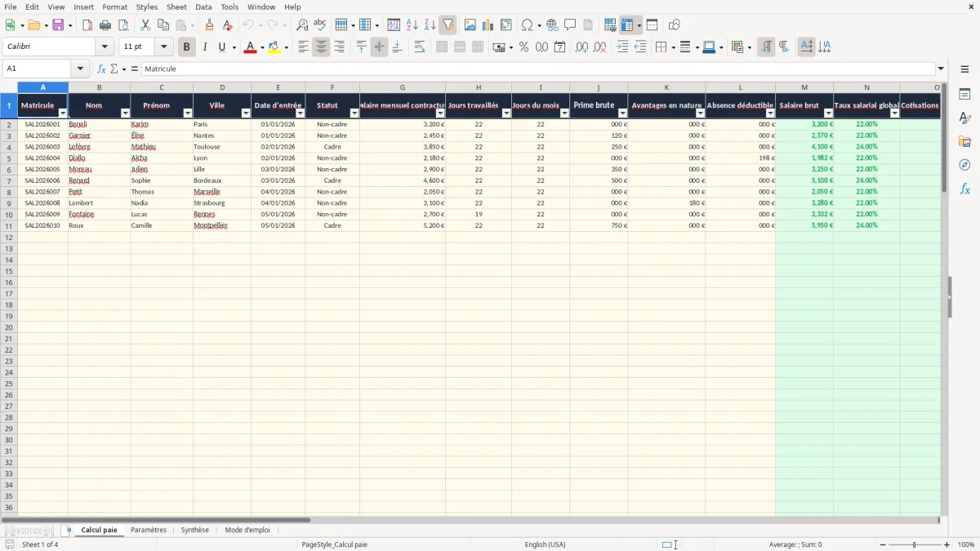The height and width of the screenshot is (551, 980).
Task: Insert a hyperlink using the toolbar icon
Action: click(552, 25)
